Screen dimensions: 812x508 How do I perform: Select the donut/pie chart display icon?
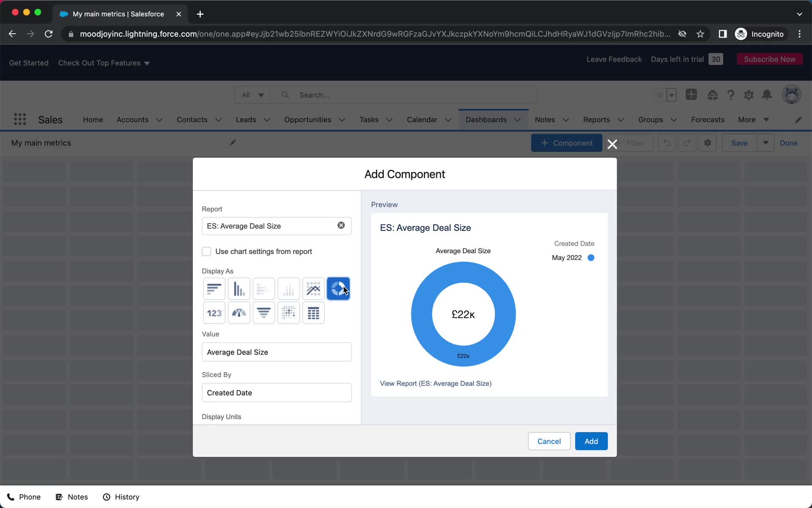click(x=338, y=289)
